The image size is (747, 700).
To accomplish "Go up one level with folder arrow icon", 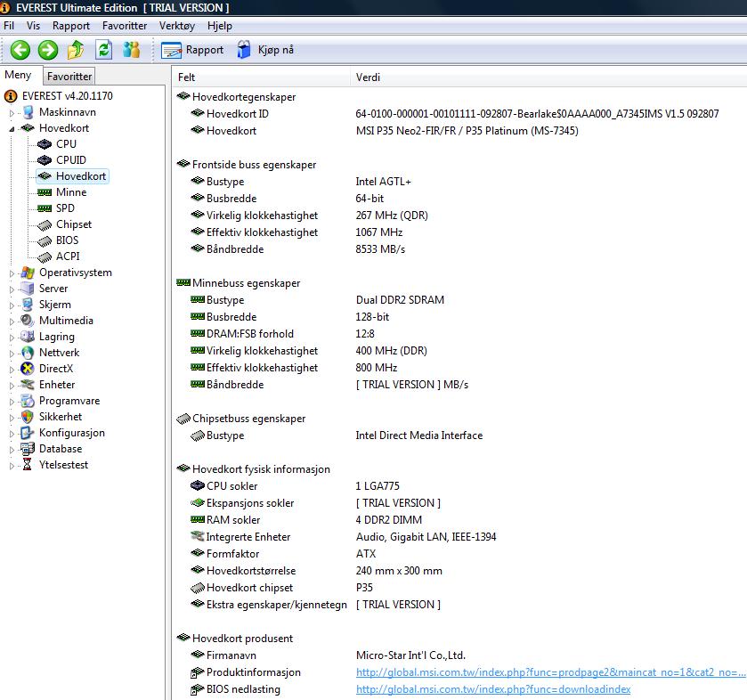I will pos(76,50).
